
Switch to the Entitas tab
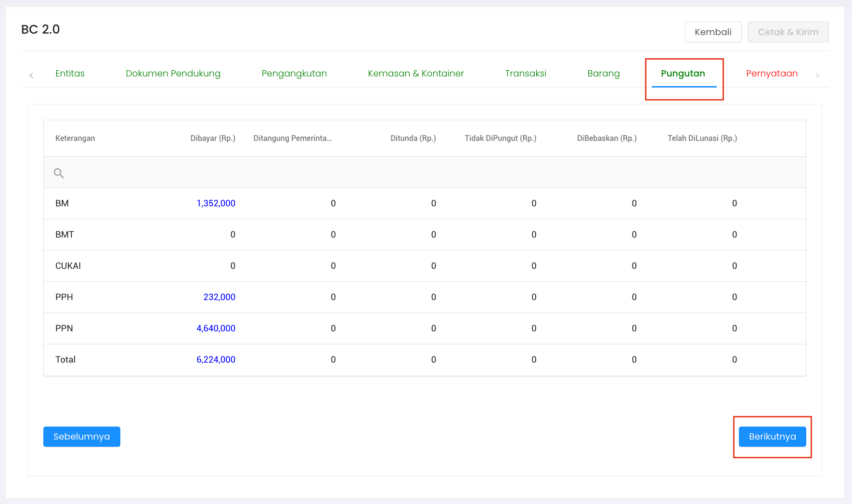pos(70,74)
